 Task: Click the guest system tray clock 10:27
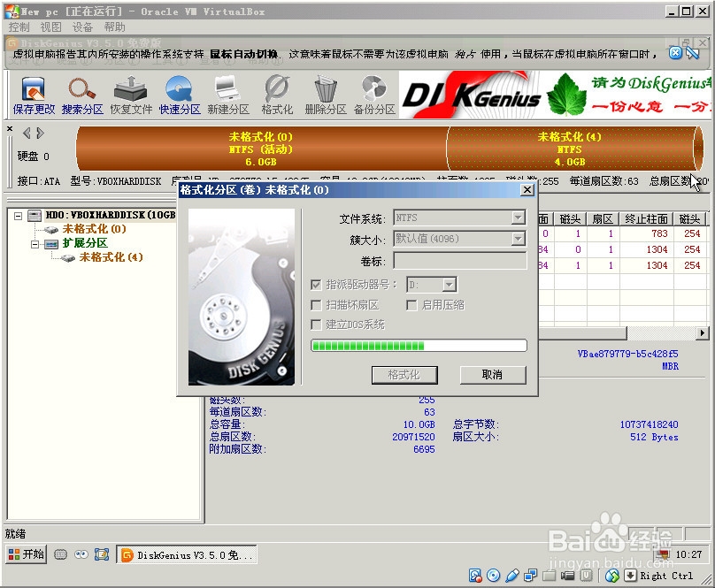pos(688,554)
